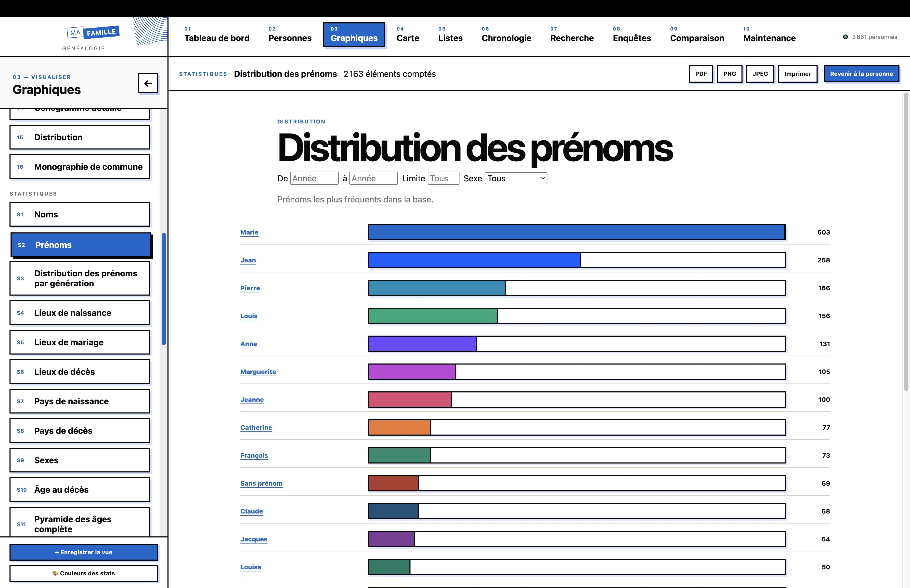Open the Tableau de bord tab

click(216, 35)
